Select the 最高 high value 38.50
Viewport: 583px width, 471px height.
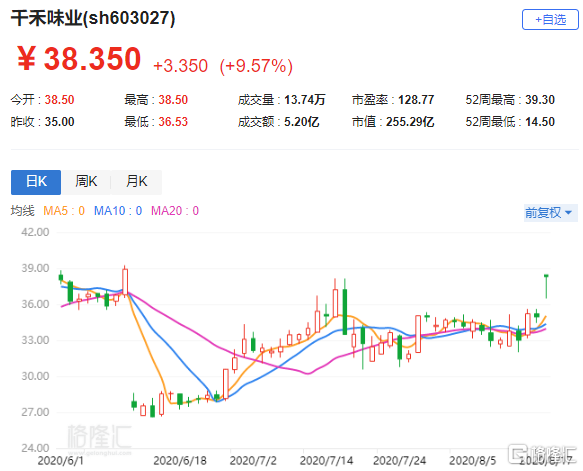pyautogui.click(x=173, y=100)
